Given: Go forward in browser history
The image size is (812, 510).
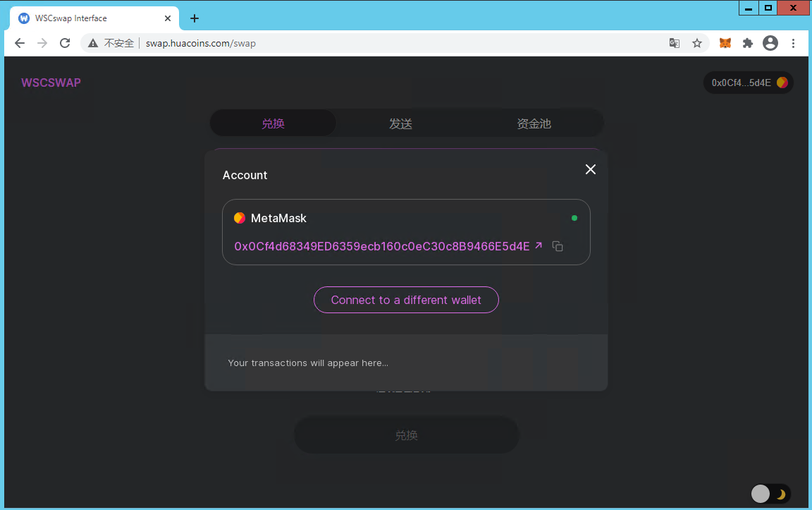Looking at the screenshot, I should tap(42, 43).
